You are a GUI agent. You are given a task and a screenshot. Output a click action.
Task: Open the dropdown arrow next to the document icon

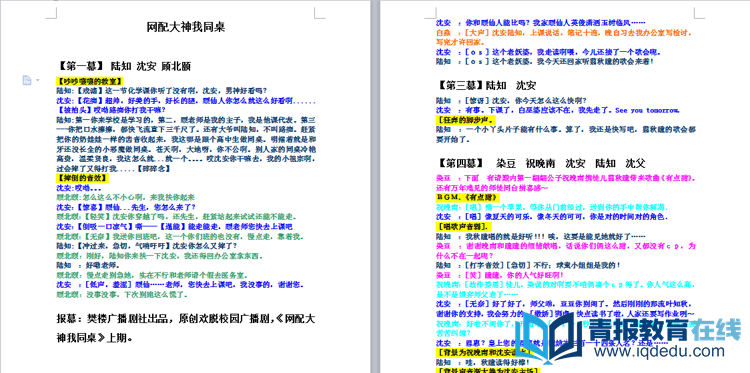point(37,80)
